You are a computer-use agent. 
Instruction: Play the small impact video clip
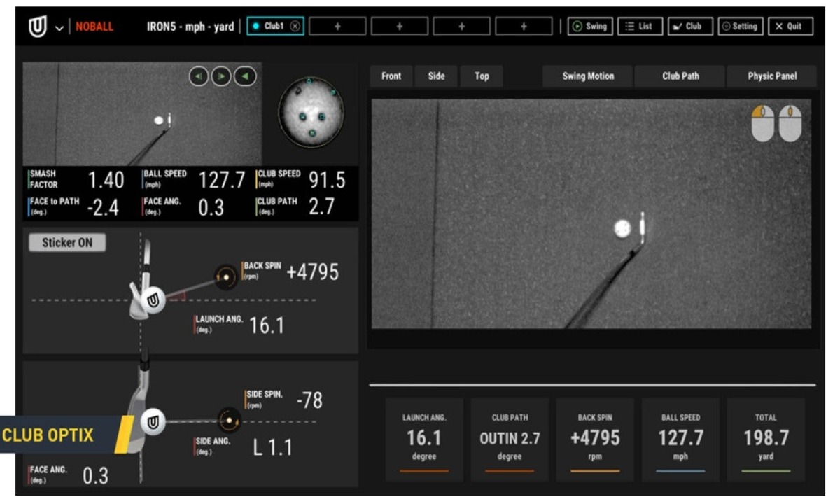[222, 76]
